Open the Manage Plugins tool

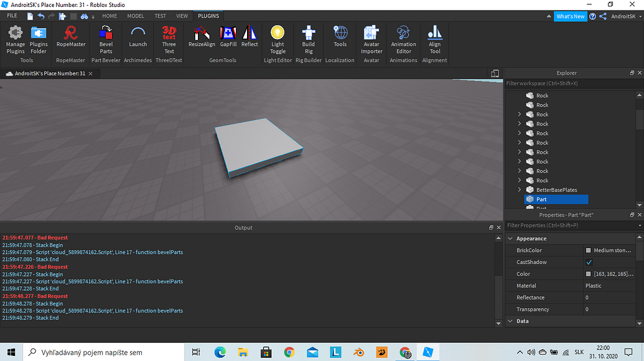[x=16, y=40]
